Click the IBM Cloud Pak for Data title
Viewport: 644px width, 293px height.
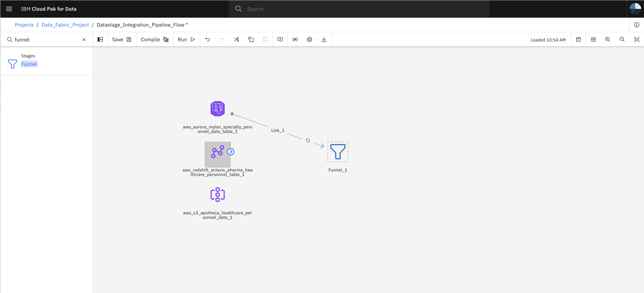[49, 9]
